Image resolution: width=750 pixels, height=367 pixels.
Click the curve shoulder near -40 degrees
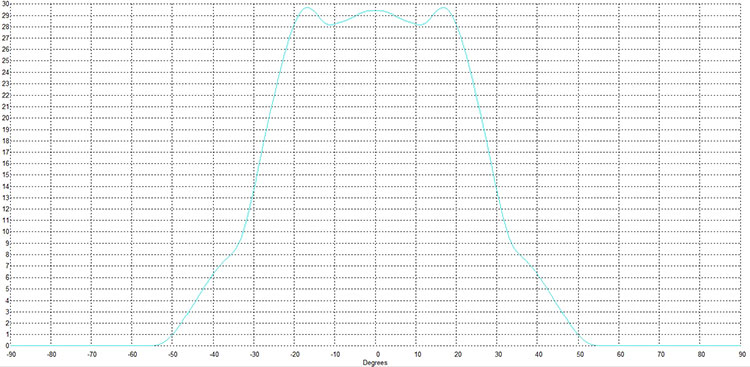pos(213,273)
